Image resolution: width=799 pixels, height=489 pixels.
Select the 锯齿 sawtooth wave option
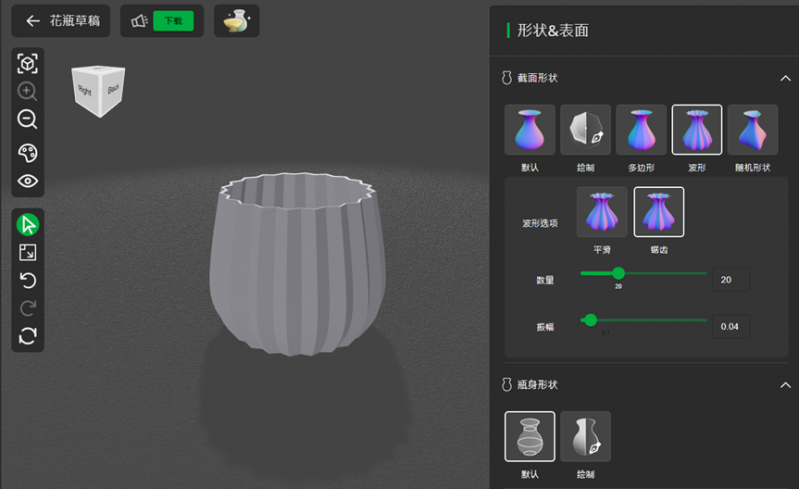(x=659, y=211)
